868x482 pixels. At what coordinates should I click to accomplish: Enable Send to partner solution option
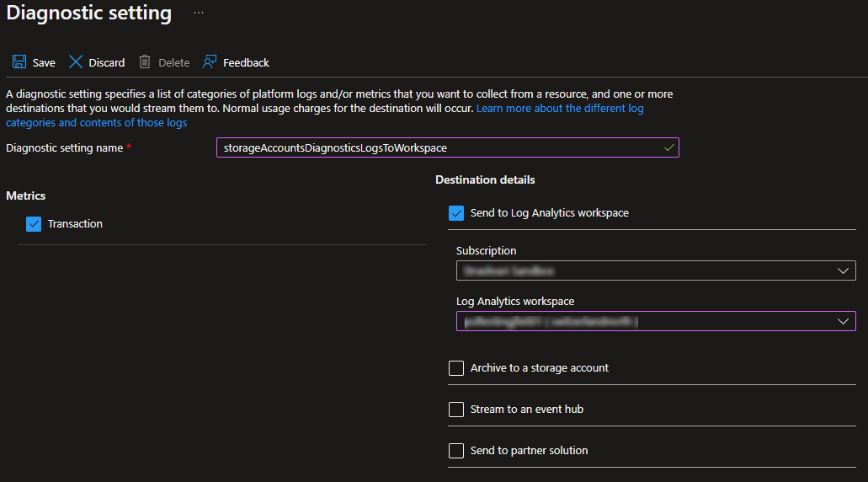pyautogui.click(x=456, y=451)
